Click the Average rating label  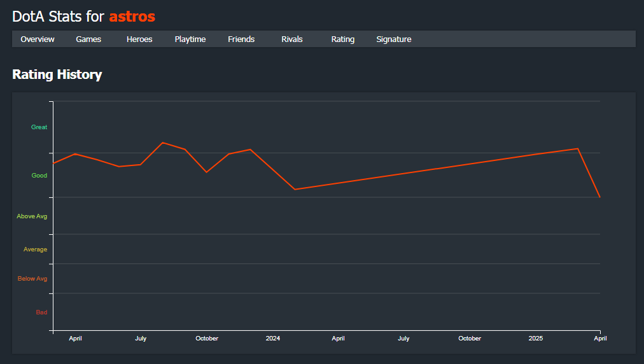click(x=35, y=249)
